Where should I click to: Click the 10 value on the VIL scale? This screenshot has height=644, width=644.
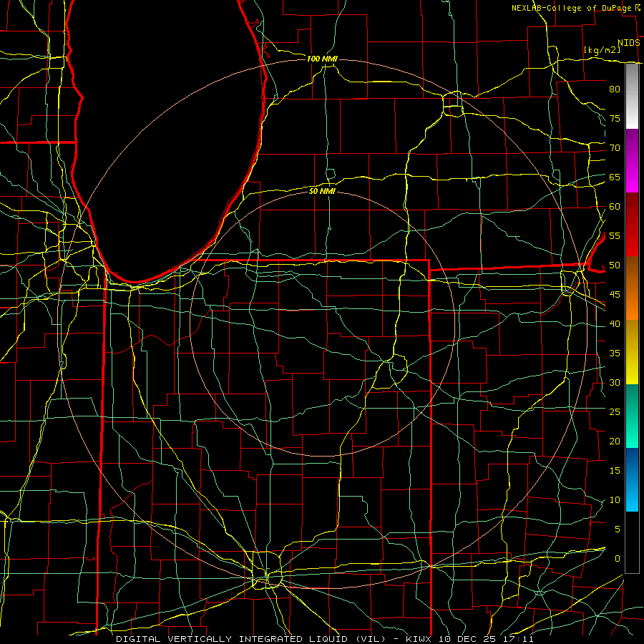coord(615,500)
